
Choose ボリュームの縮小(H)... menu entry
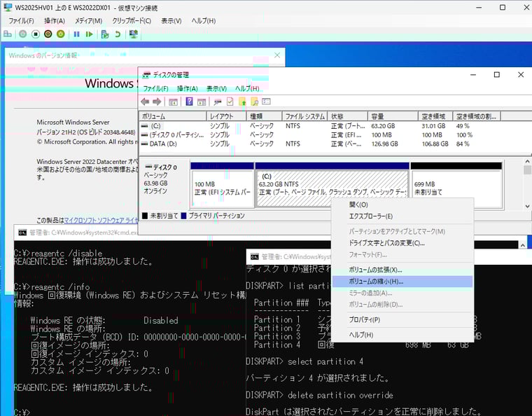tap(402, 282)
